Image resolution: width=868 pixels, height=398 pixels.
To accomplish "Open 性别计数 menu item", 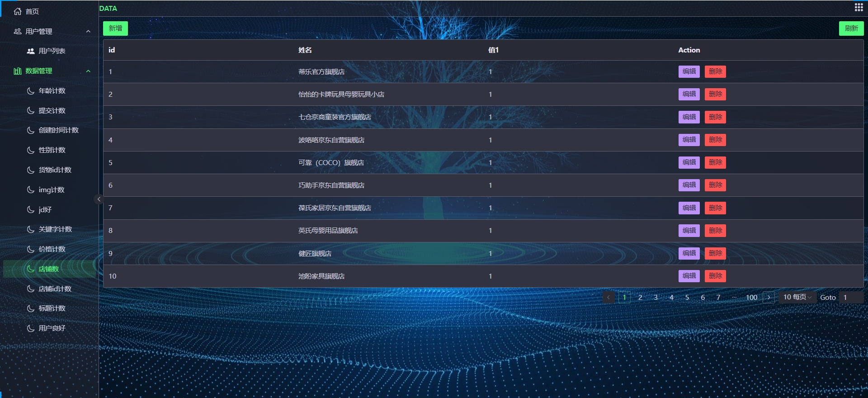I will point(49,150).
